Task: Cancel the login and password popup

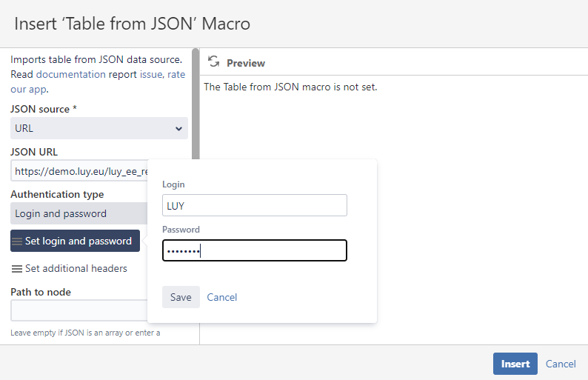Action: click(x=222, y=297)
